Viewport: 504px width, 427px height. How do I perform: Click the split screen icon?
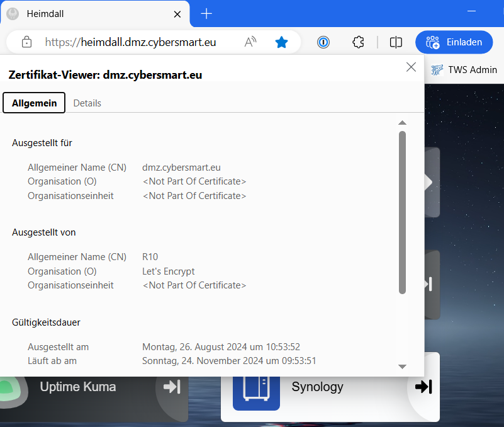396,42
